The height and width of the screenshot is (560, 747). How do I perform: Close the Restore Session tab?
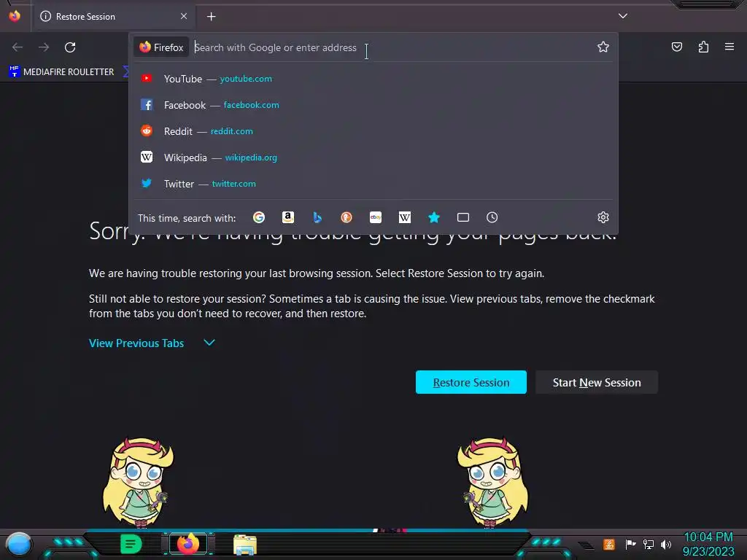tap(184, 16)
